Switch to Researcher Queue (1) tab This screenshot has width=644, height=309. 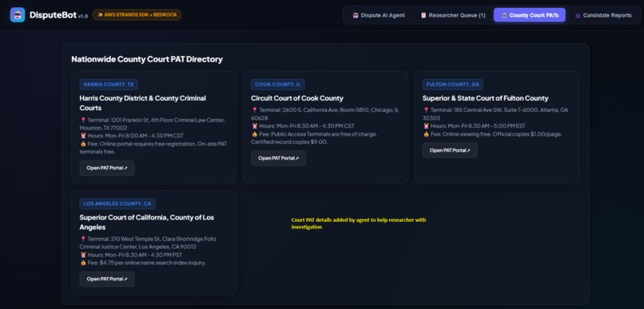coord(452,15)
